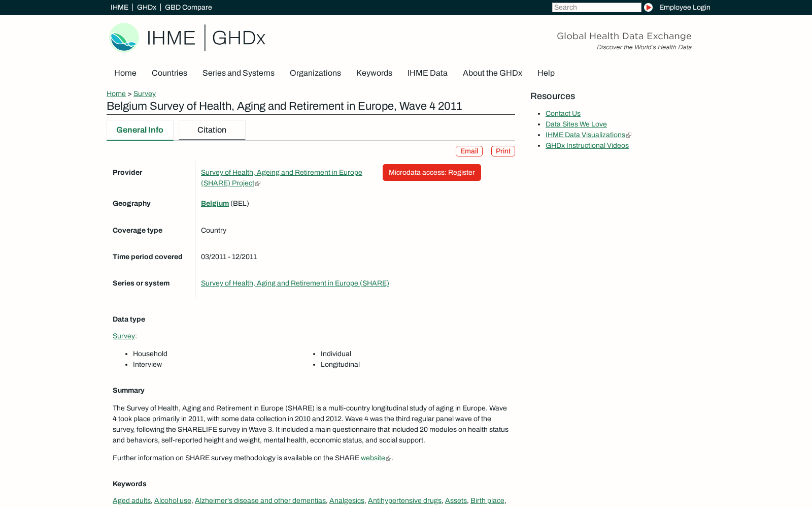Open the Belgium geography link

[x=215, y=204]
